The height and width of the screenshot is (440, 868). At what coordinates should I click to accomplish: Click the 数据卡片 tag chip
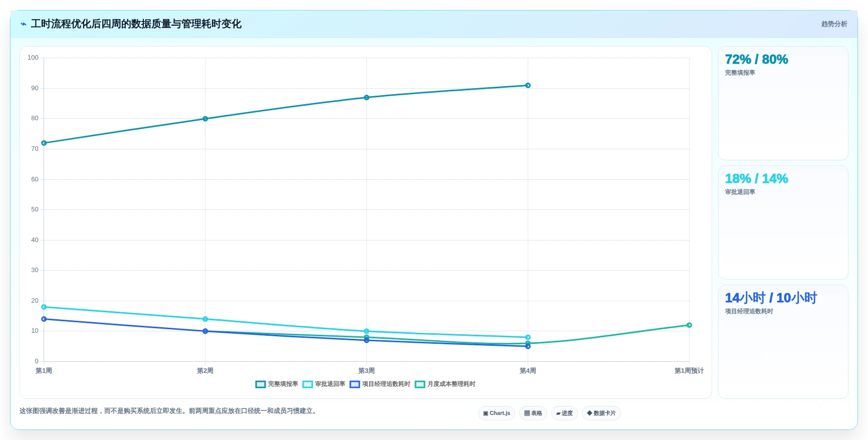pos(601,413)
